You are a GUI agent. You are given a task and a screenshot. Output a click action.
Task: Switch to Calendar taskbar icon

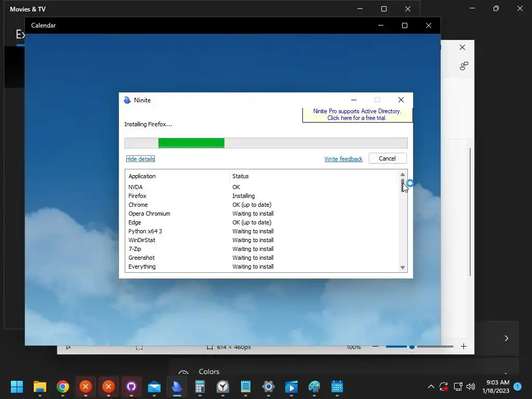[x=337, y=387]
